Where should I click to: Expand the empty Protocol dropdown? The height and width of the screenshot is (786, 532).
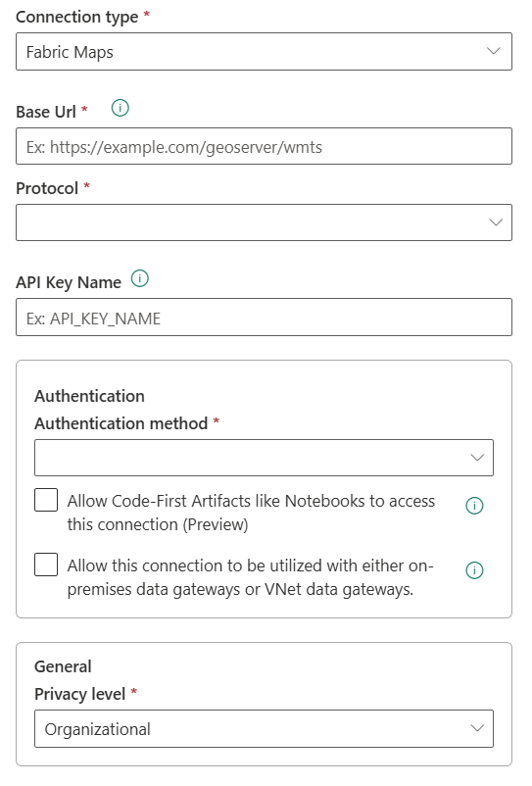point(264,222)
